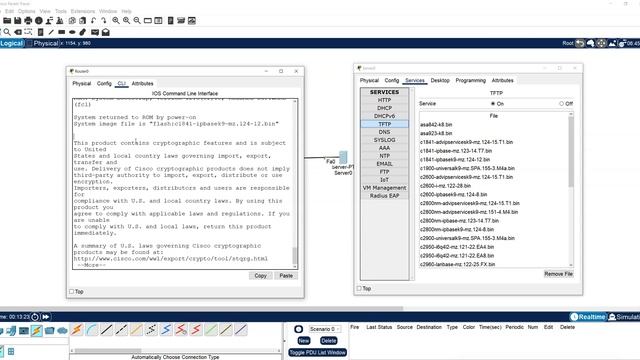Click the Redo arrow icon
Image resolution: width=640 pixels, height=360 pixels.
(104, 20)
